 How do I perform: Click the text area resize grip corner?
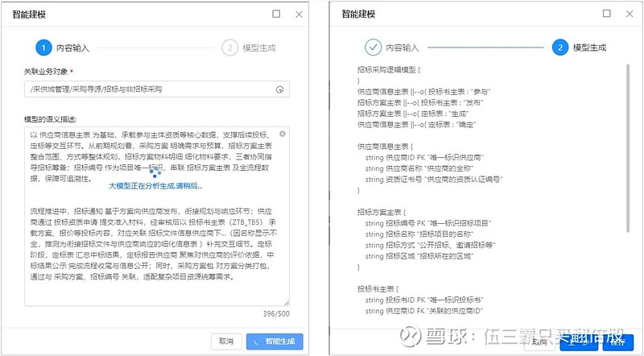[287, 303]
